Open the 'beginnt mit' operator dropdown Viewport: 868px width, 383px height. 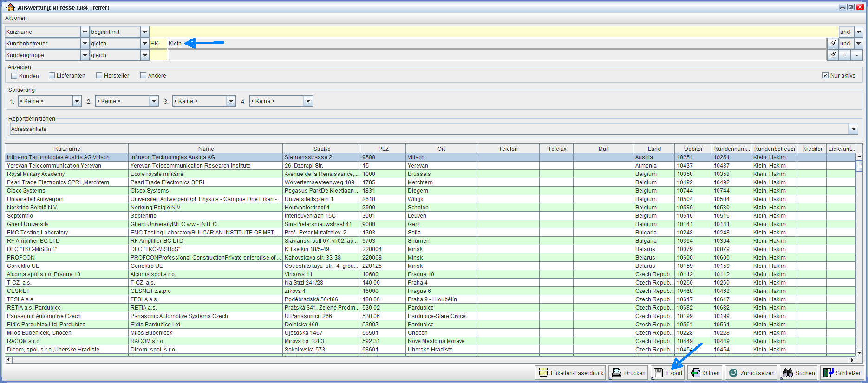pyautogui.click(x=145, y=32)
